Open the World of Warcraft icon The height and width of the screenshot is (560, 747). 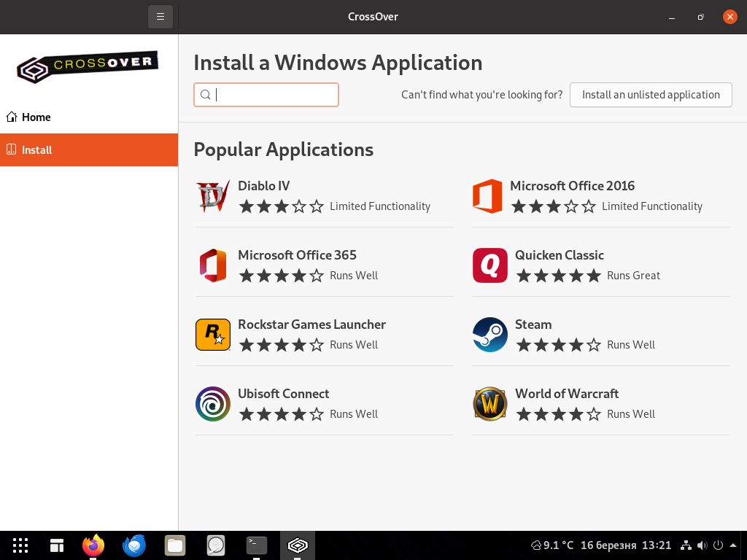point(489,404)
